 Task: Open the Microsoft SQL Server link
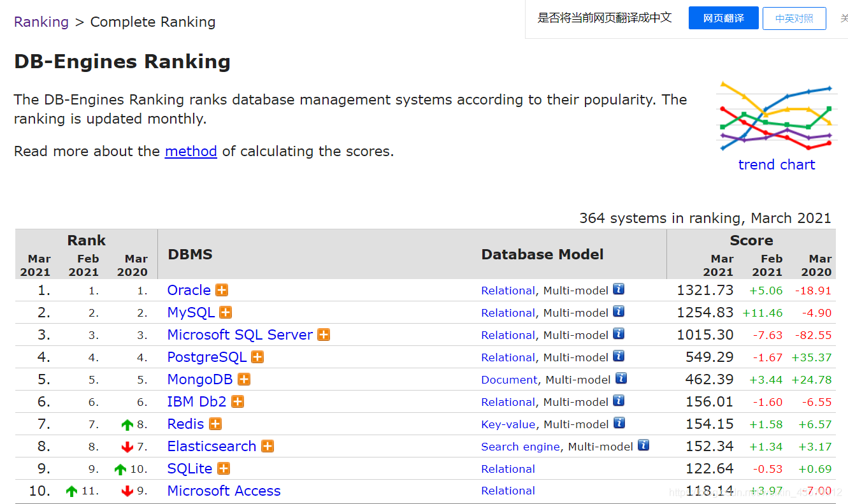click(240, 335)
